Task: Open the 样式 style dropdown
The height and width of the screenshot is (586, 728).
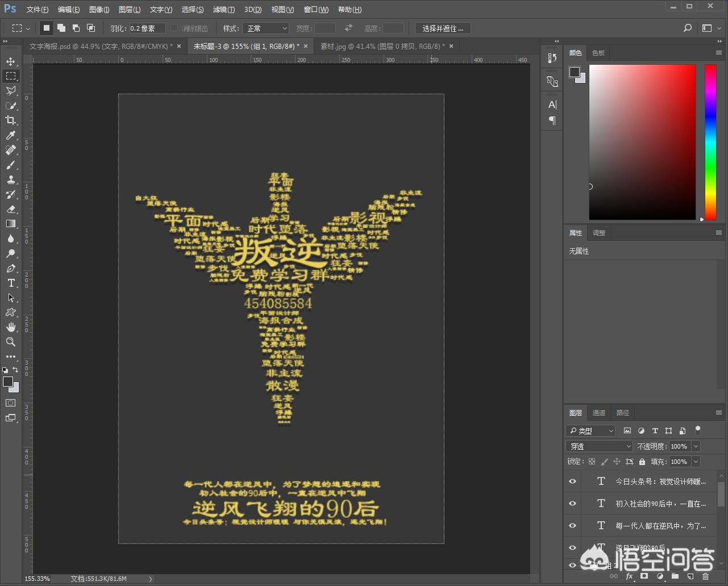Action: (x=265, y=28)
